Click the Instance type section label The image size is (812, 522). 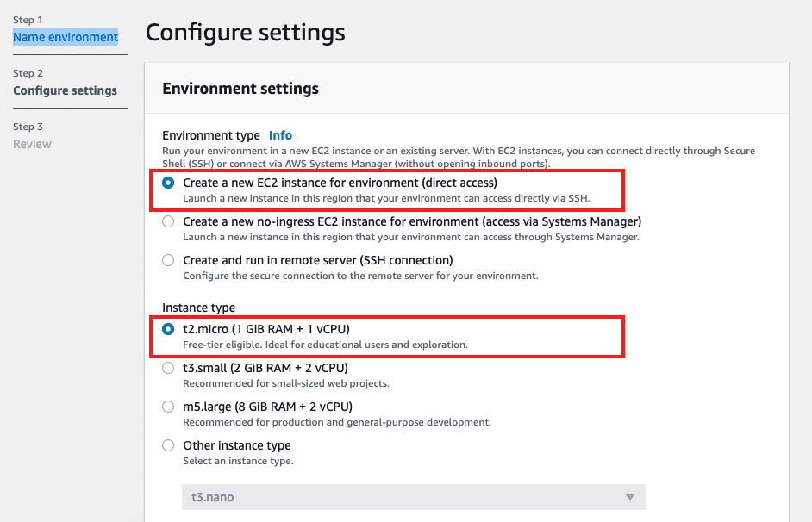pos(198,308)
